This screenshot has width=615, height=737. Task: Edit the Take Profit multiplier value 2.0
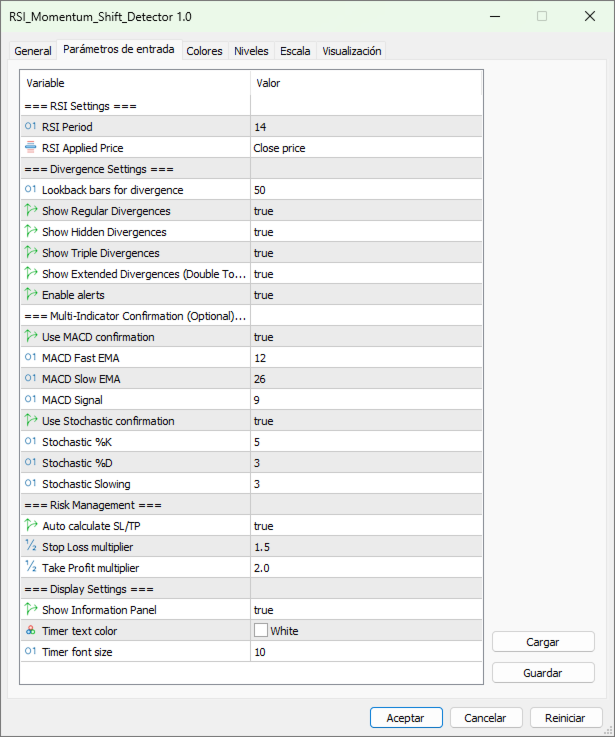click(x=366, y=568)
